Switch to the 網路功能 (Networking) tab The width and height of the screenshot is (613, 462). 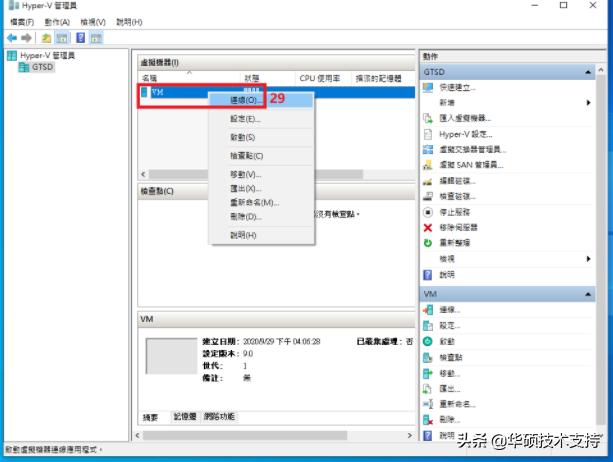[x=219, y=417]
